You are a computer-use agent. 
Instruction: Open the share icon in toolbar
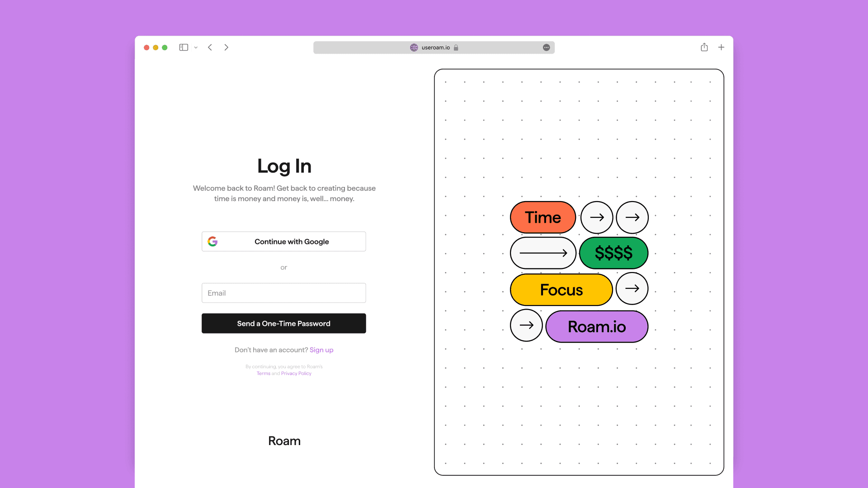(704, 47)
